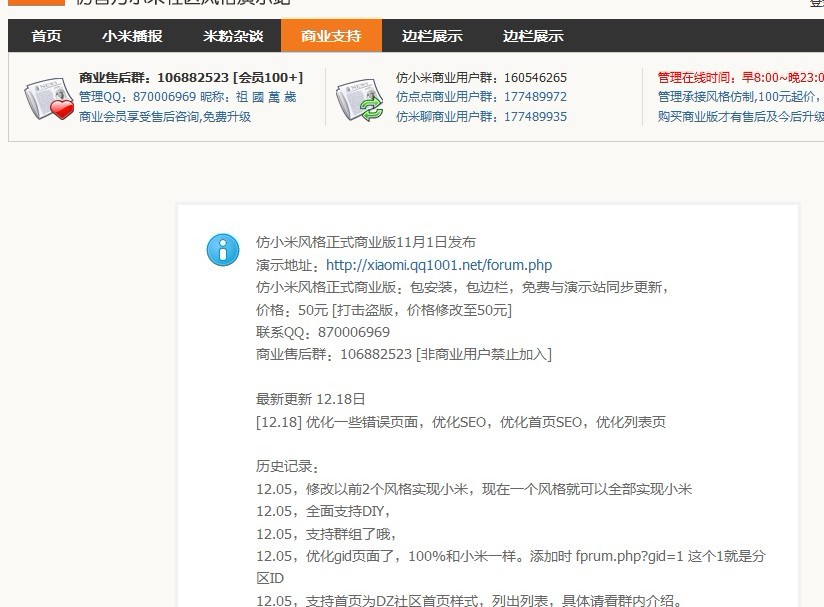Click the newspaper icon with green refresh arrows
The image size is (824, 607).
(x=359, y=99)
